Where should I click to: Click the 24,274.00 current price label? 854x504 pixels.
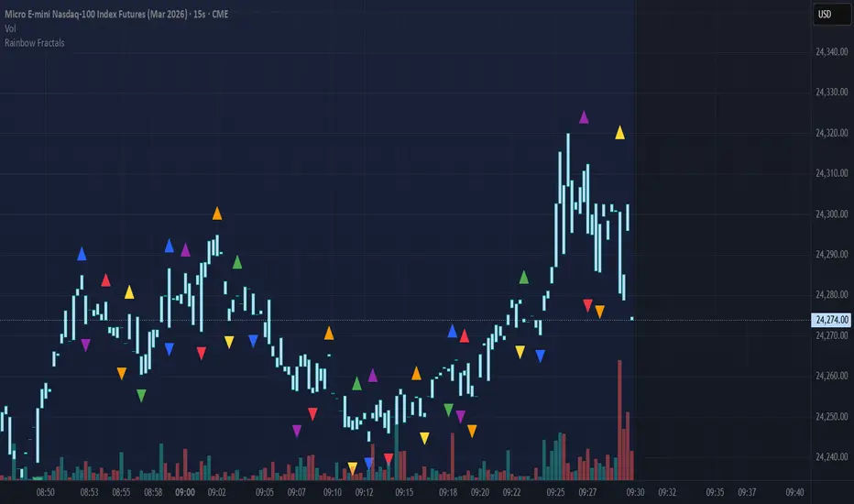coord(832,320)
